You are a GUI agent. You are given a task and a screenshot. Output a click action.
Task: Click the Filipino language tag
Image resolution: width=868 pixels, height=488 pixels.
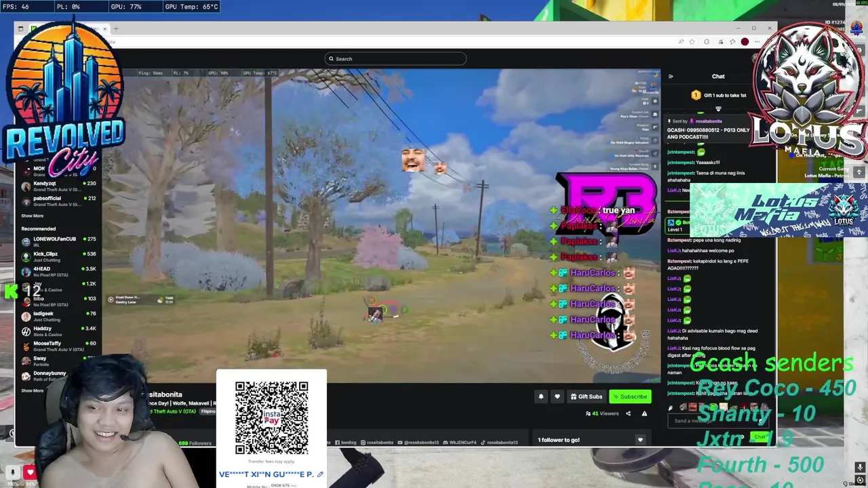[208, 411]
